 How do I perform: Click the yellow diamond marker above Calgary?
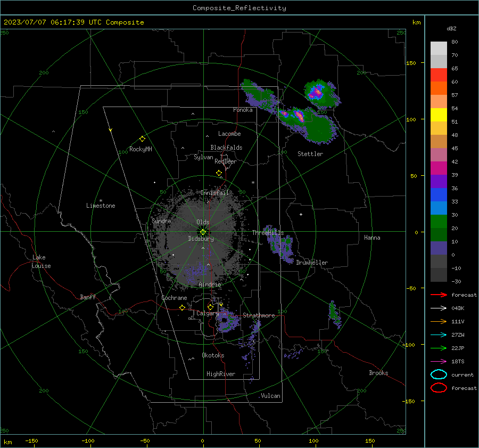click(210, 307)
